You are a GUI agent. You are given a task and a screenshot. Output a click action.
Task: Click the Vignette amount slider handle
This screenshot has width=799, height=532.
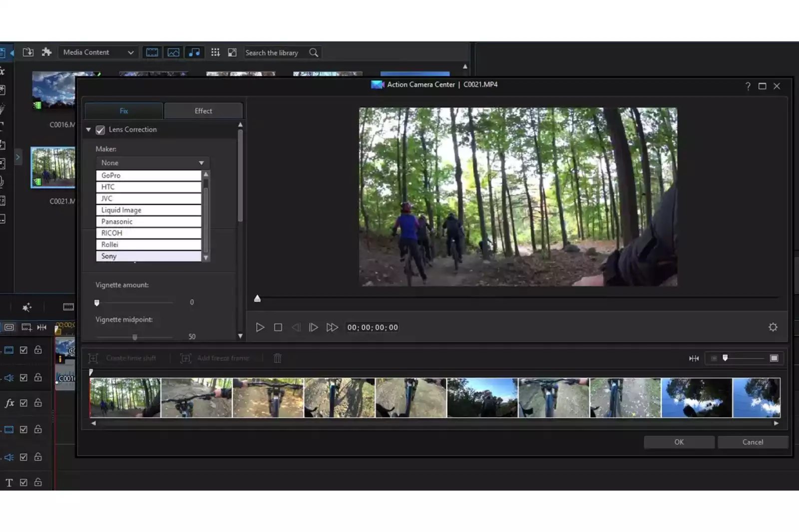(x=97, y=302)
